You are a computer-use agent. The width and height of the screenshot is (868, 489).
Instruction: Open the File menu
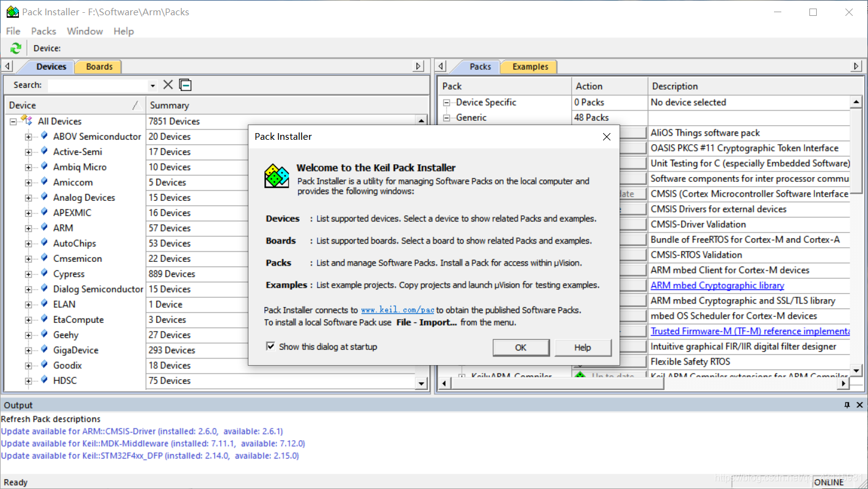13,31
